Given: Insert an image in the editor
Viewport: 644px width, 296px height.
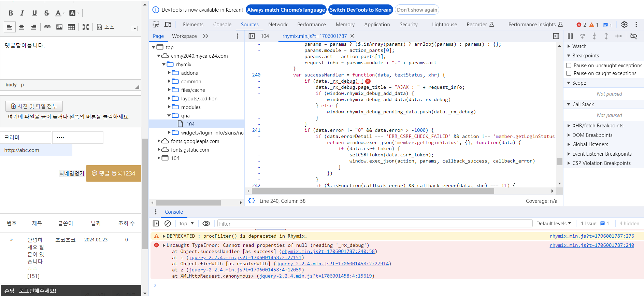Looking at the screenshot, I should click(x=59, y=27).
